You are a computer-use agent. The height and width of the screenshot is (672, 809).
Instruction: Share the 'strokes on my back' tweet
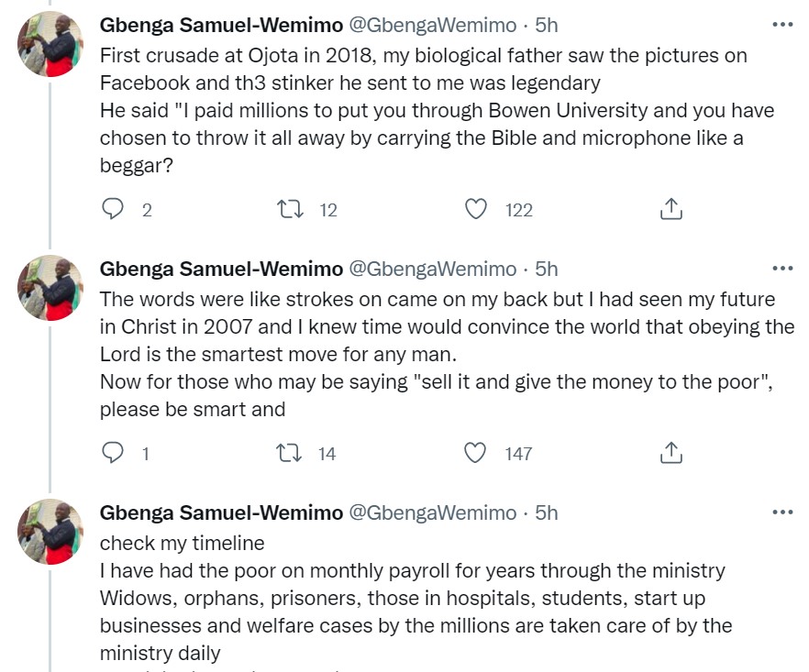670,453
